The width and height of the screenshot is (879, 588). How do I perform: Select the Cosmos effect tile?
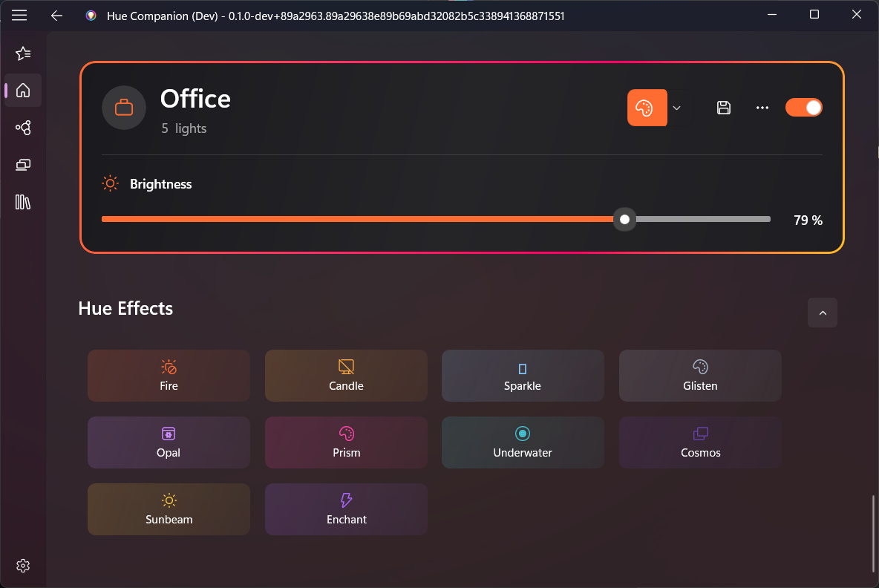[700, 442]
